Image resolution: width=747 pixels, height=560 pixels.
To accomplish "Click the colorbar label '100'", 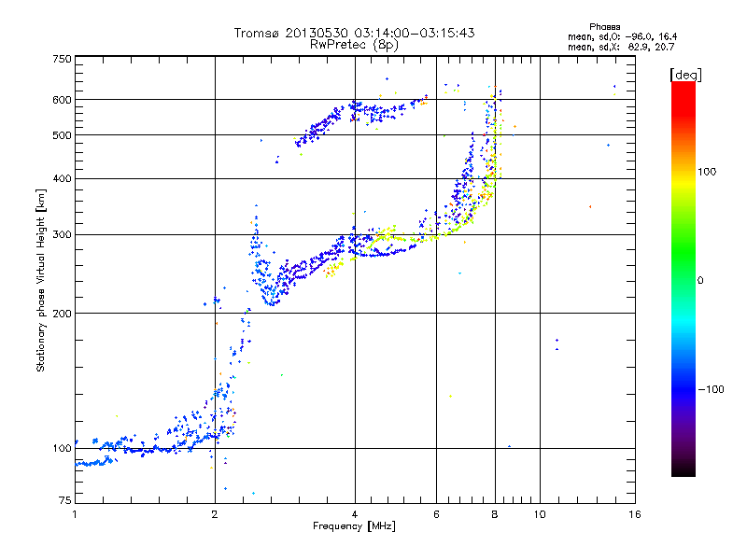I will (707, 172).
